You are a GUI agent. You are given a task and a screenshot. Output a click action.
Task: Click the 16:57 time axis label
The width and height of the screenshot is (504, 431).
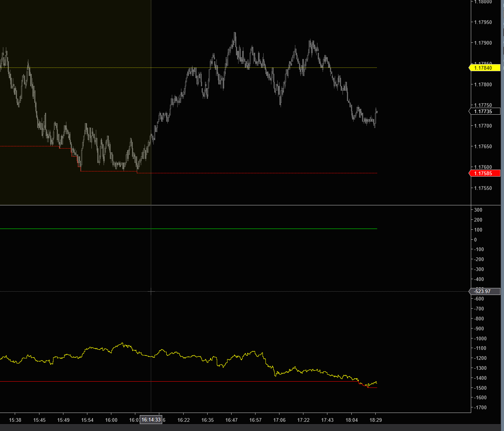pos(256,420)
